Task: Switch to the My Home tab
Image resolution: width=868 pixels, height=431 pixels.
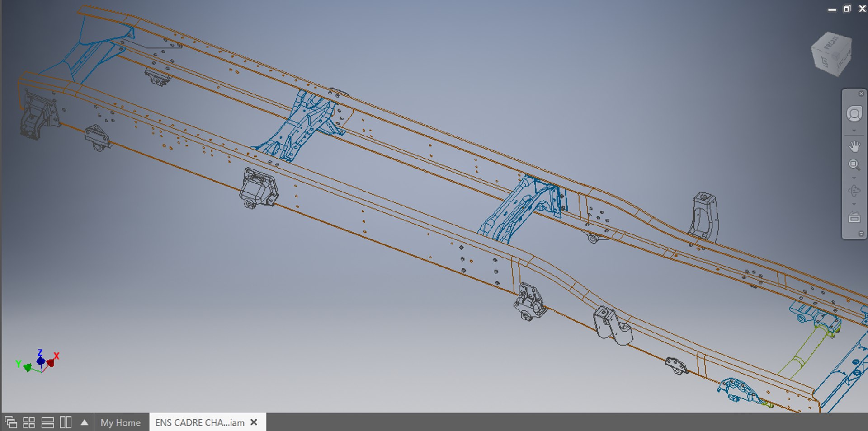Action: pyautogui.click(x=120, y=422)
